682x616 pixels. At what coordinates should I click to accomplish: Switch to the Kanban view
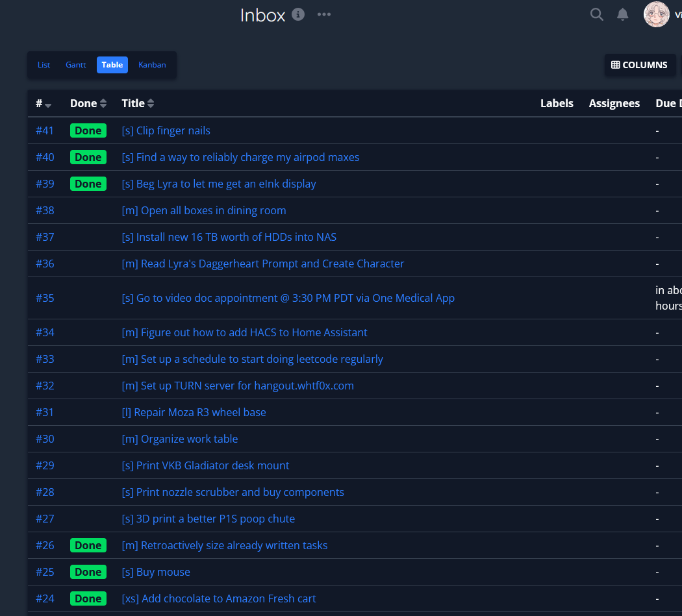point(152,65)
